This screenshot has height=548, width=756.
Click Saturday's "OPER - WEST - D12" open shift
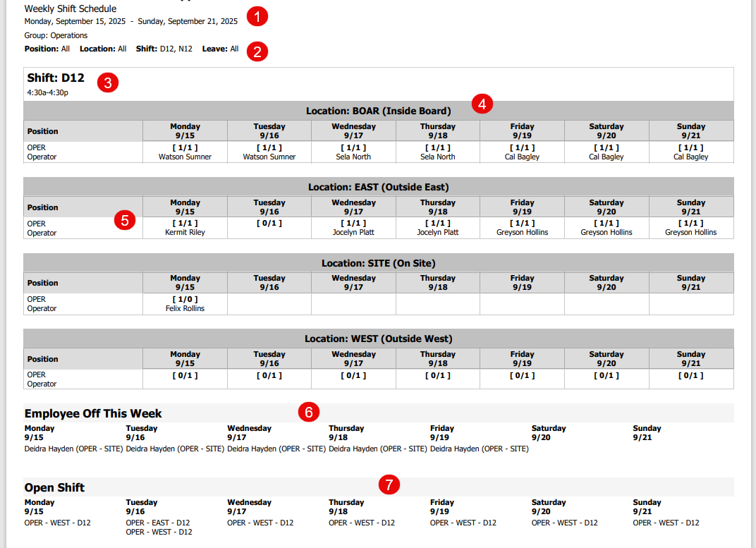pyautogui.click(x=565, y=523)
